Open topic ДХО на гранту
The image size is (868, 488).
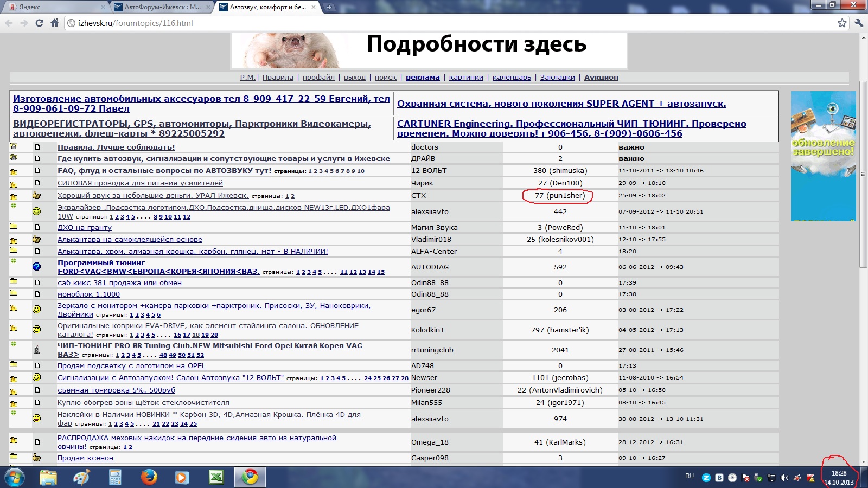click(85, 227)
